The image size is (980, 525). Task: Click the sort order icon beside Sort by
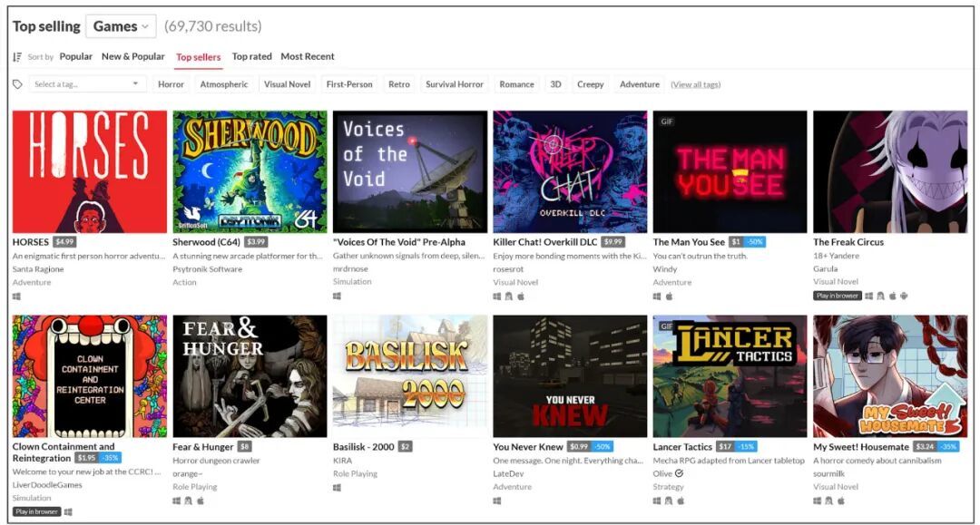point(17,57)
